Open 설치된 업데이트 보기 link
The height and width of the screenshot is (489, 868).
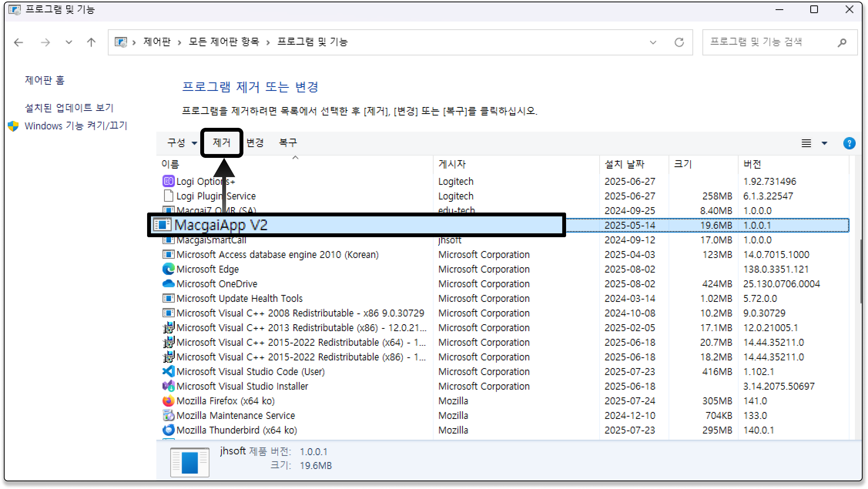point(69,108)
